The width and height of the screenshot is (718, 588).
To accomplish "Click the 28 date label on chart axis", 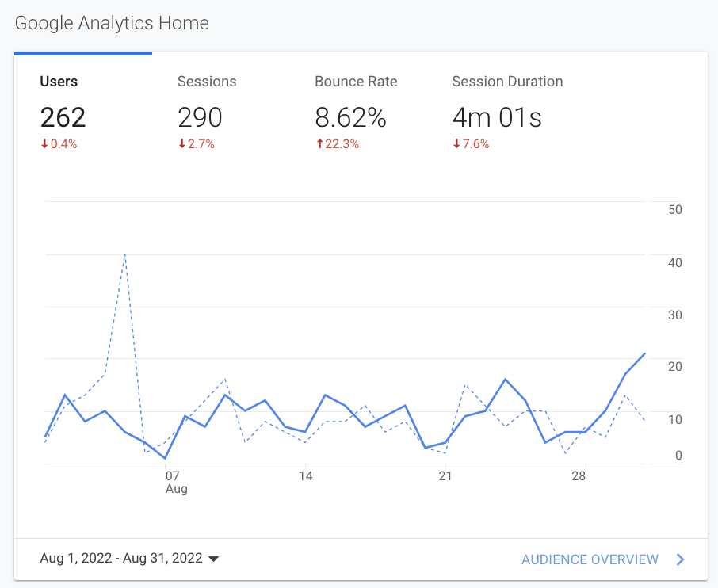I will click(579, 475).
